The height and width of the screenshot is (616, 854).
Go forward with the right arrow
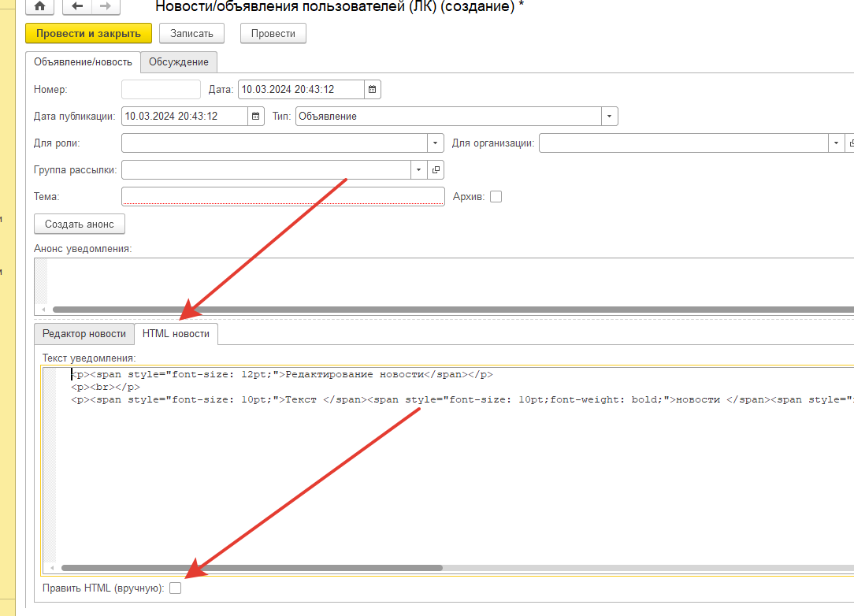coord(105,6)
